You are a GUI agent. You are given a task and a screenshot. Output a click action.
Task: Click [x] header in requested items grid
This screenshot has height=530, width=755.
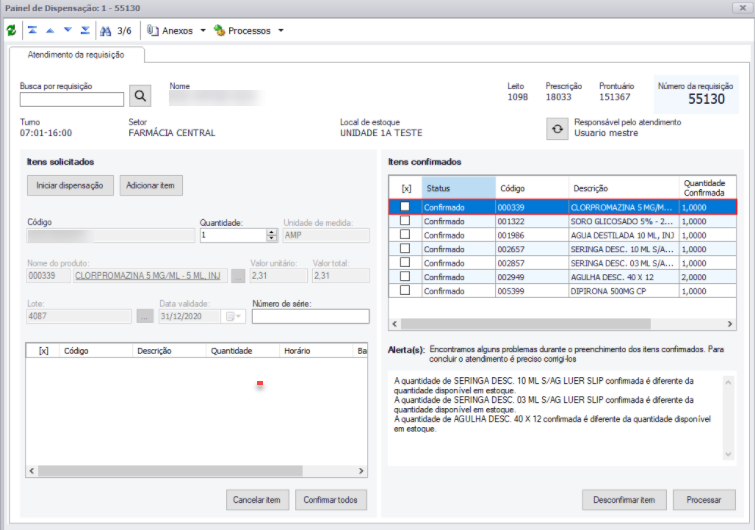[x=43, y=351]
